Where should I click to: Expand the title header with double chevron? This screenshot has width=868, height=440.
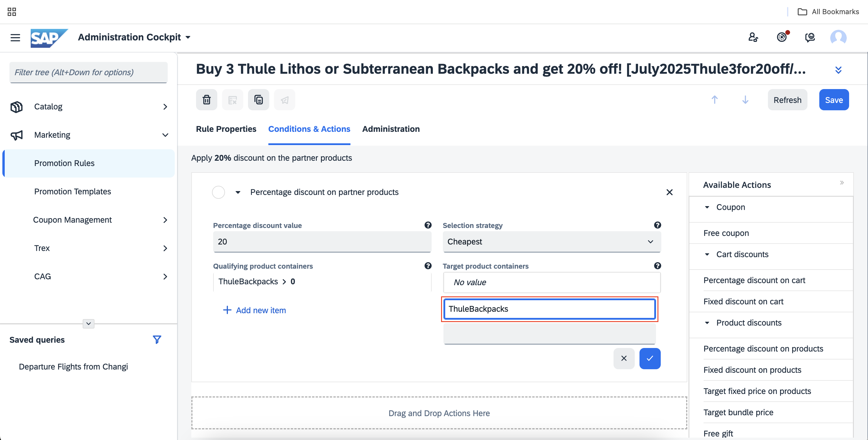[x=838, y=69]
